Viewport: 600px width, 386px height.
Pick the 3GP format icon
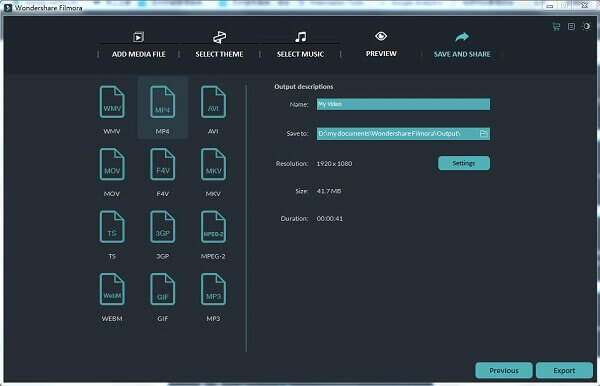(x=163, y=227)
